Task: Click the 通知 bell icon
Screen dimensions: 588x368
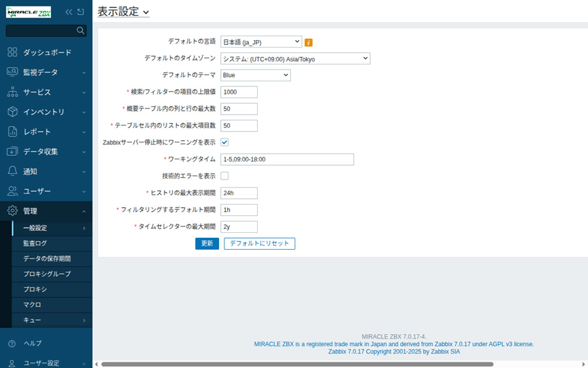Action: [x=13, y=171]
